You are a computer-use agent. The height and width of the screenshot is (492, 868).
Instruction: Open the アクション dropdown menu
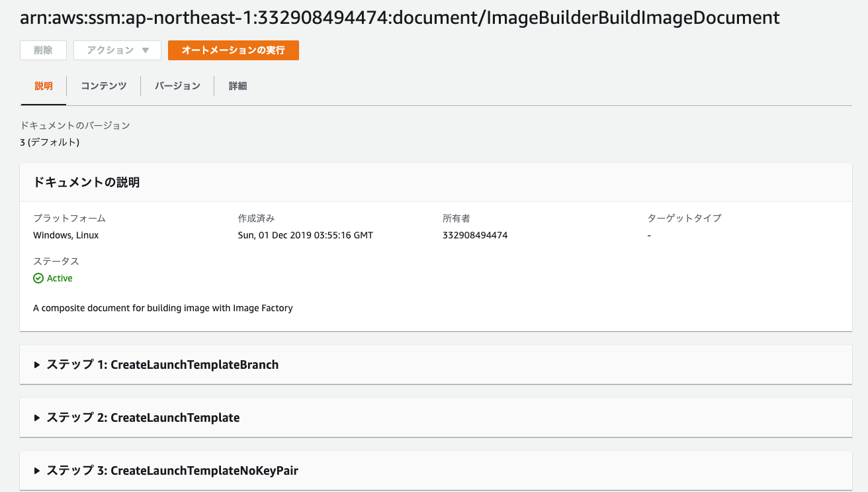[117, 50]
